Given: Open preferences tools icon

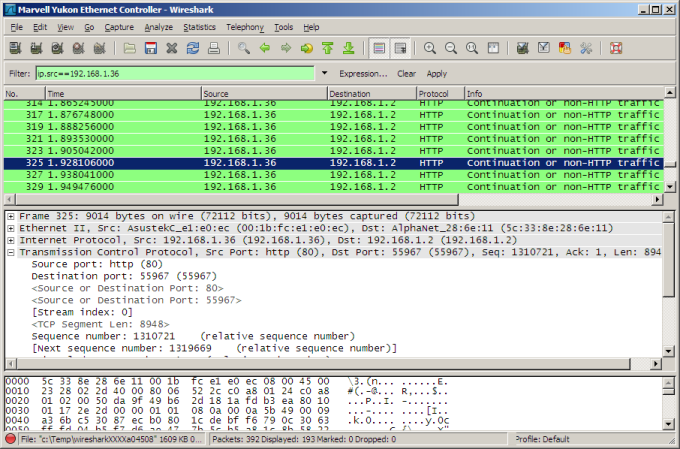Looking at the screenshot, I should [586, 48].
